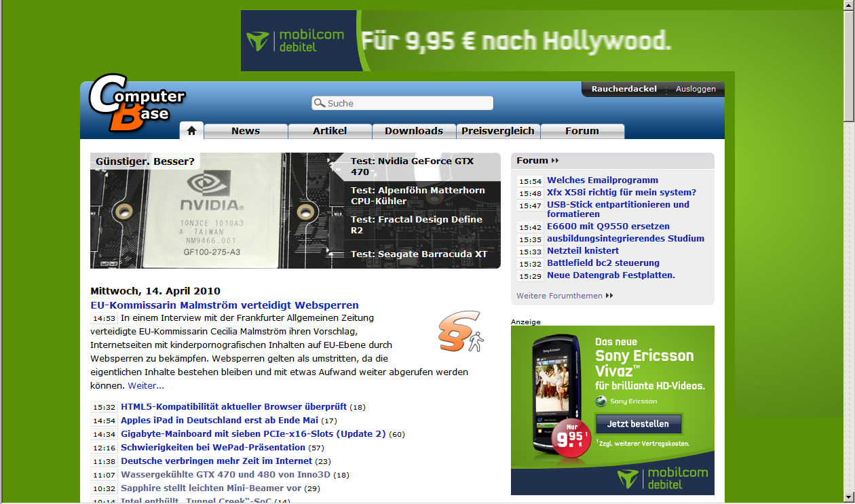Image resolution: width=855 pixels, height=504 pixels.
Task: Open thread E6600 mit Q9550 ersetzen
Action: click(x=608, y=226)
